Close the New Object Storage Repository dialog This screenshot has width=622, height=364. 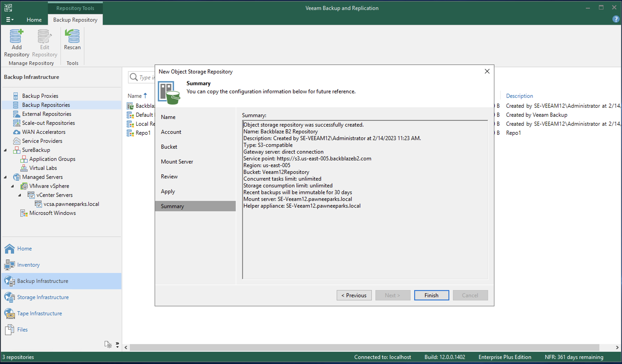pos(487,71)
